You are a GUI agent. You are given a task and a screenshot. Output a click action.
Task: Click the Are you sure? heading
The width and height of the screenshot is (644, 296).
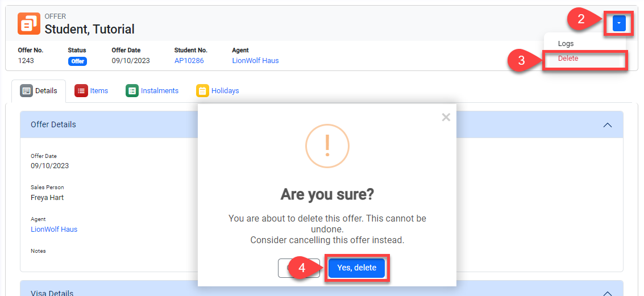(327, 194)
